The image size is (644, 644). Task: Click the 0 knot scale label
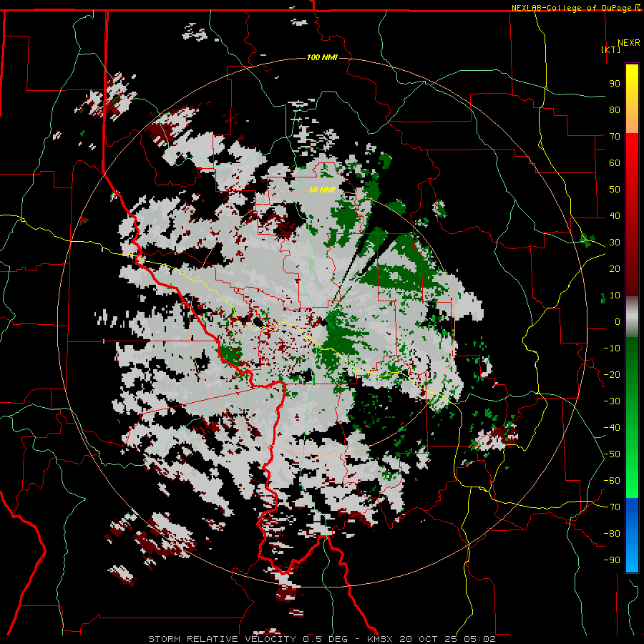(x=618, y=321)
